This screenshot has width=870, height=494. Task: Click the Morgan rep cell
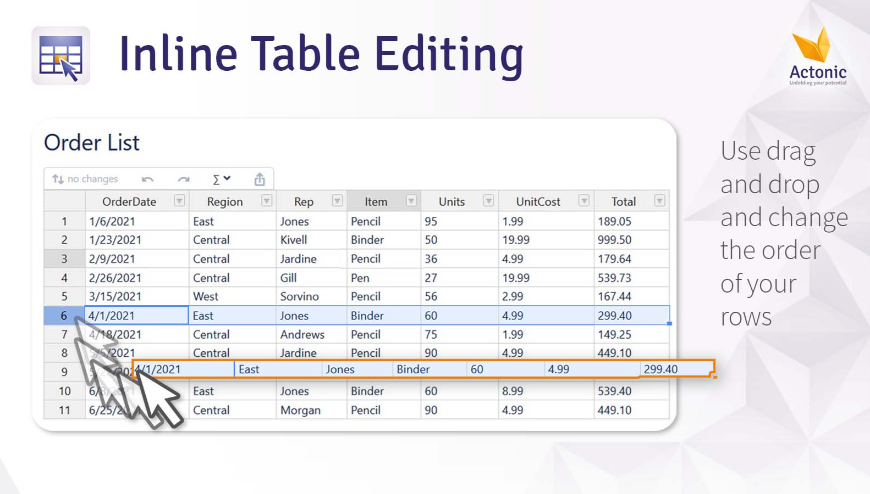click(311, 410)
